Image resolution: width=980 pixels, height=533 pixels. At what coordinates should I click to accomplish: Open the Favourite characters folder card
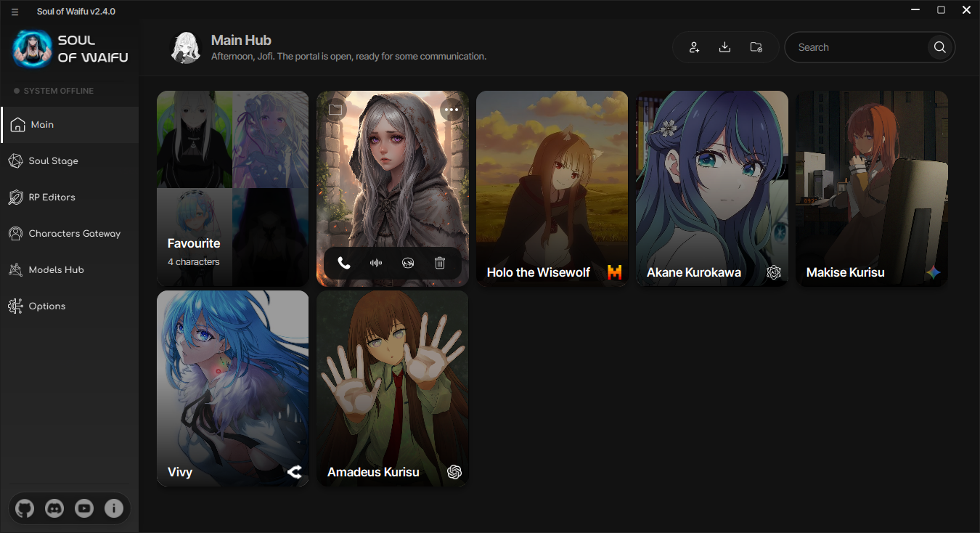tap(233, 189)
